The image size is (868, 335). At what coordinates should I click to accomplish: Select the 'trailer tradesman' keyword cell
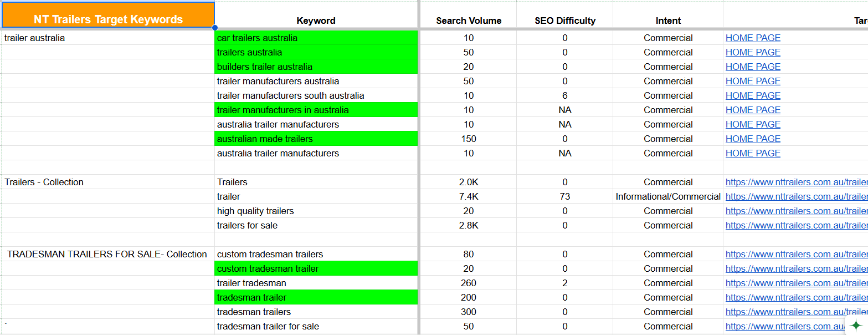click(x=316, y=283)
